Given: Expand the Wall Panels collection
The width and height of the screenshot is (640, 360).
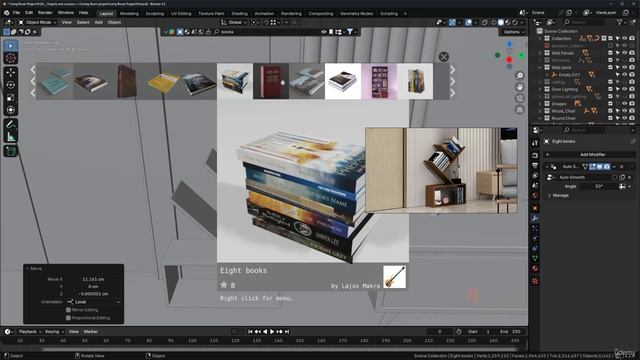Looking at the screenshot, I should pos(540,53).
